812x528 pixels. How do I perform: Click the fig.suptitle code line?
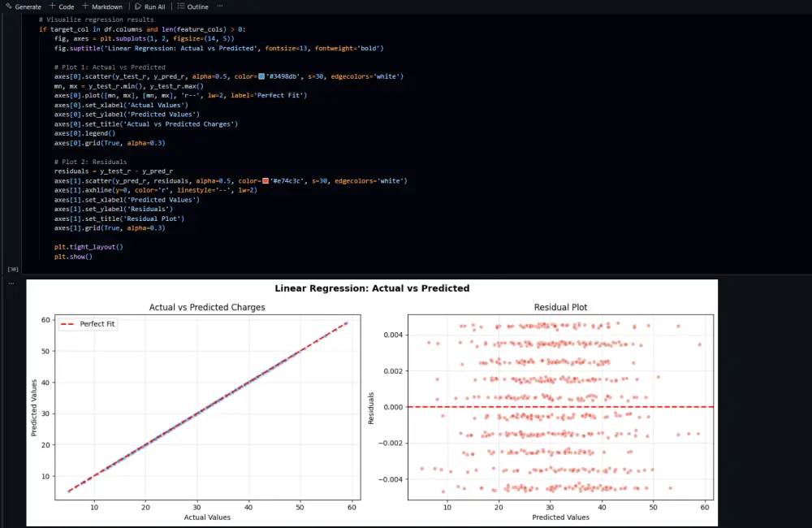click(219, 48)
